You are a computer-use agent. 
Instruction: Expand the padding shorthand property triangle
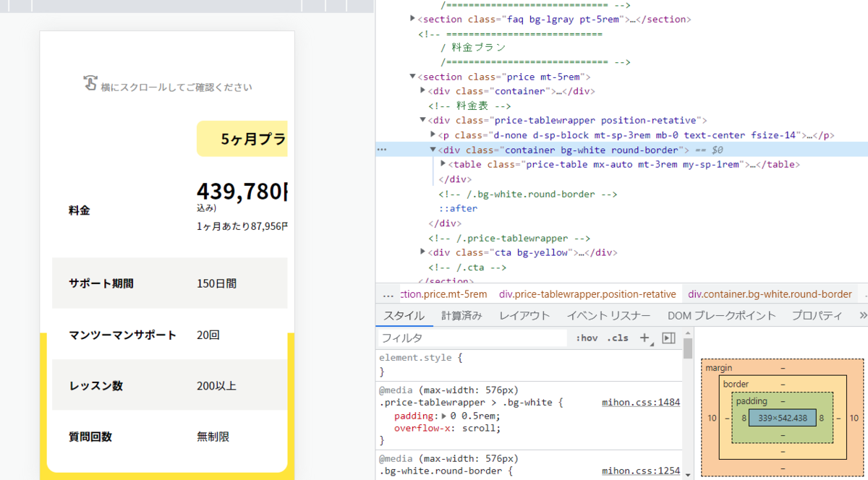tap(444, 416)
